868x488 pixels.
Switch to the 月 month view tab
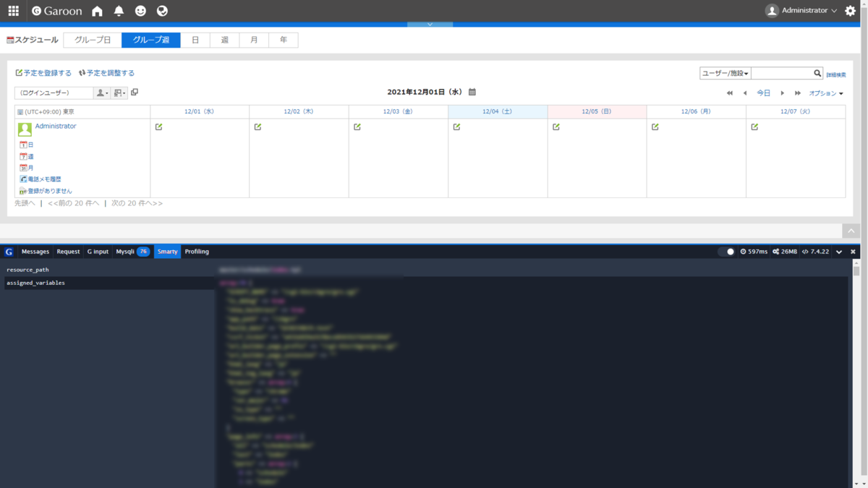[254, 40]
